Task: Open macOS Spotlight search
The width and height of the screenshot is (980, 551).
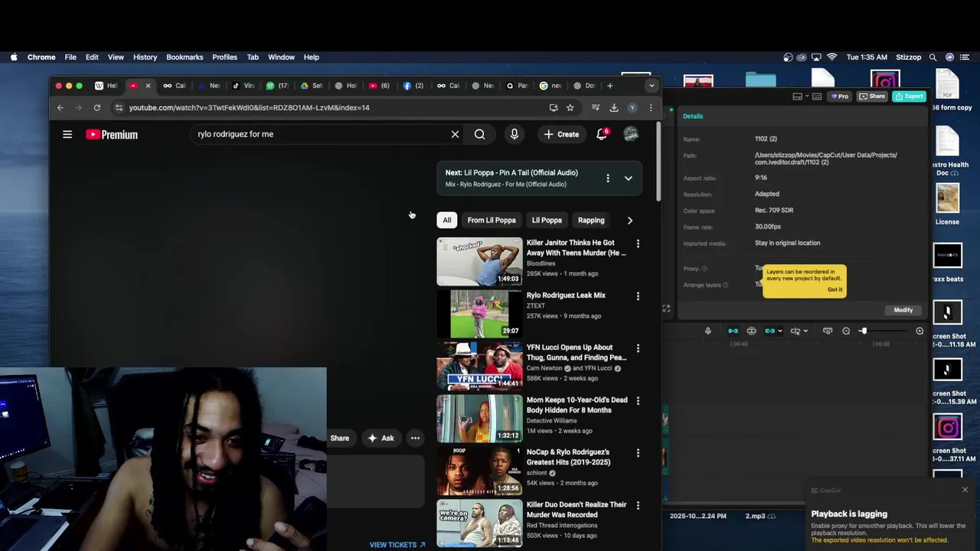Action: [933, 57]
